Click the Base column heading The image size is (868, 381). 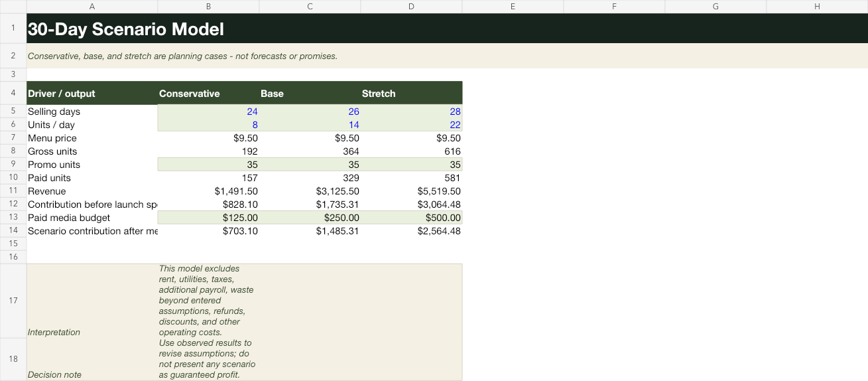(x=310, y=93)
